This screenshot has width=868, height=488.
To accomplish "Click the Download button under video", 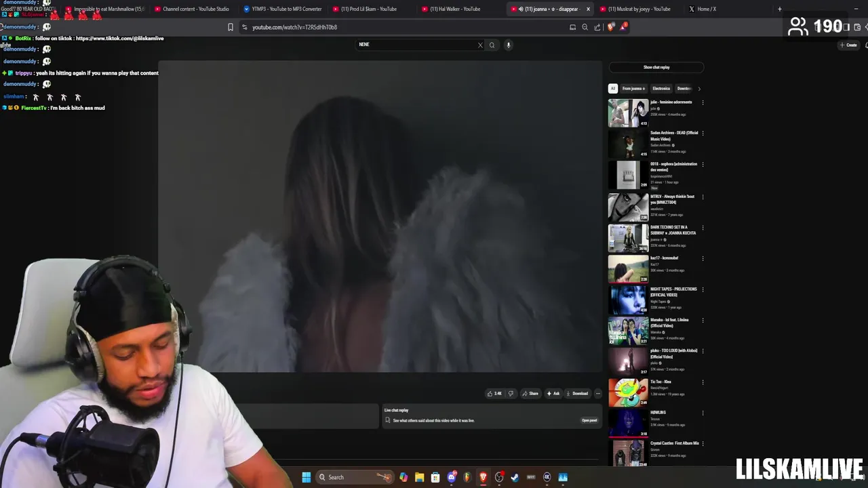I will tap(577, 394).
